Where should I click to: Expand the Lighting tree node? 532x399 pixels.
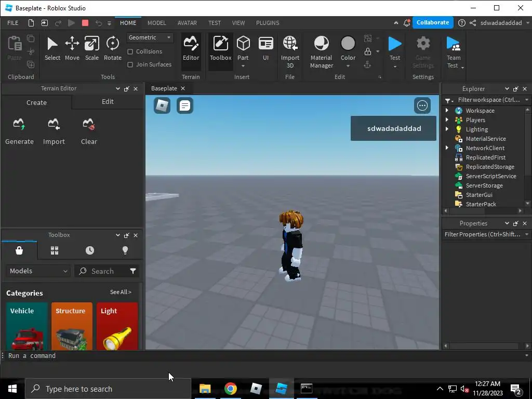(x=447, y=129)
